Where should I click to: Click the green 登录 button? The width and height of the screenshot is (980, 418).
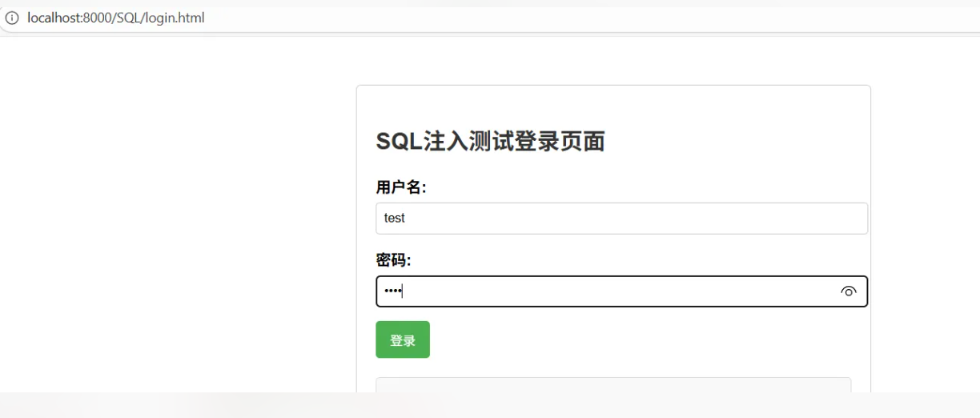403,340
